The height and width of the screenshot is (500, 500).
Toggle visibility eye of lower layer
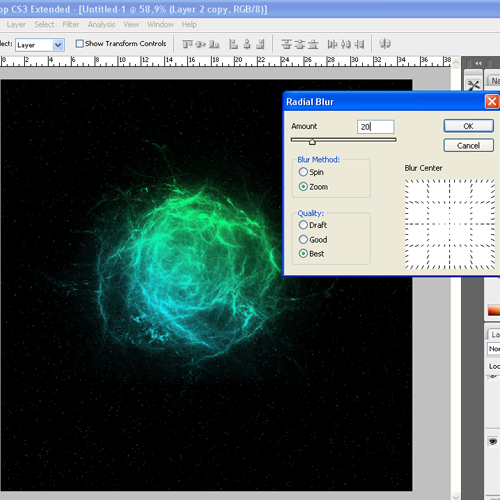(493, 441)
